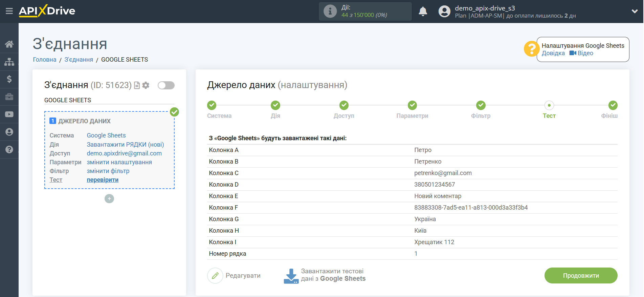Select the Тест step
This screenshot has width=644, height=297.
549,105
